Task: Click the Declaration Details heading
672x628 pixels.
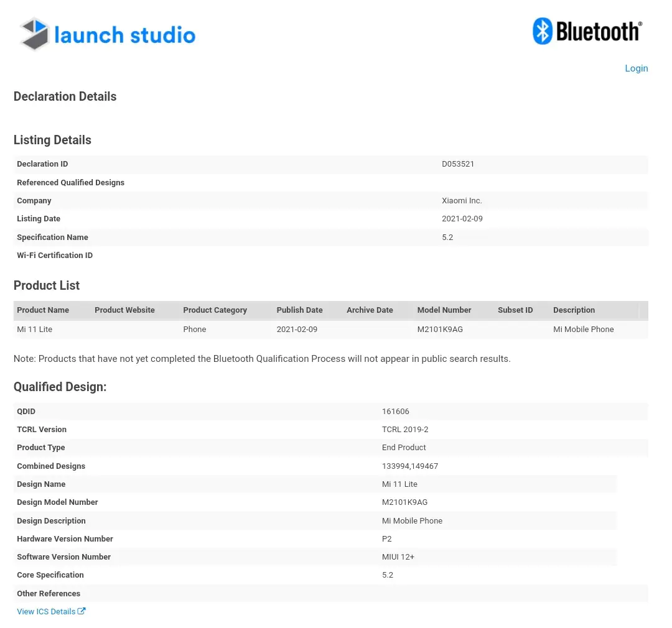Action: click(65, 96)
